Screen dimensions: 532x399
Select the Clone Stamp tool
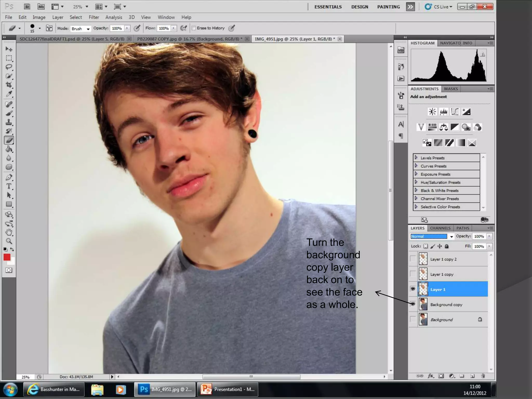pos(9,122)
